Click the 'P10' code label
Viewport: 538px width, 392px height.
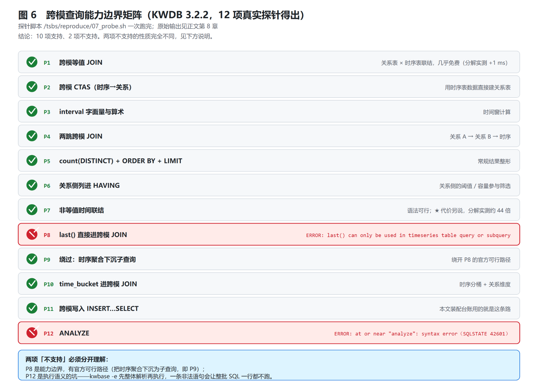pyautogui.click(x=48, y=284)
